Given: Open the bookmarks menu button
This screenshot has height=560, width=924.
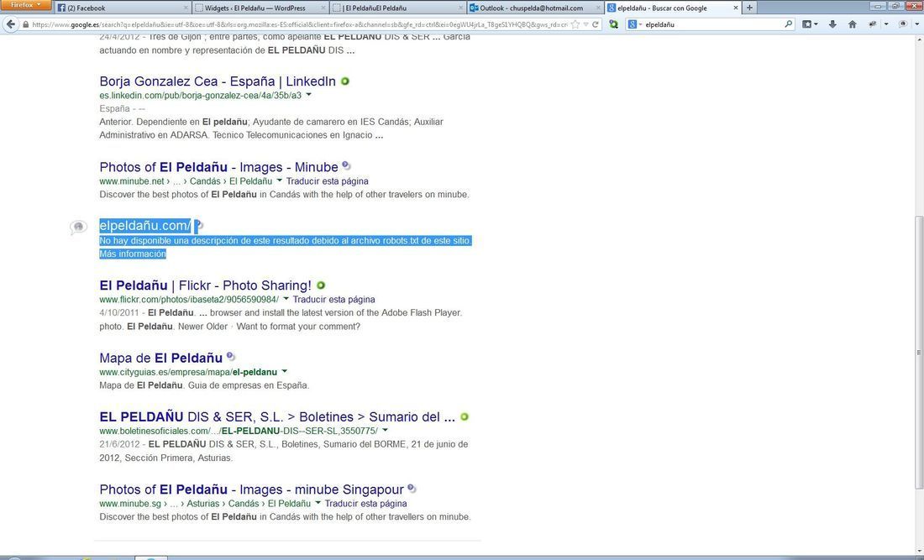Looking at the screenshot, I should [807, 24].
